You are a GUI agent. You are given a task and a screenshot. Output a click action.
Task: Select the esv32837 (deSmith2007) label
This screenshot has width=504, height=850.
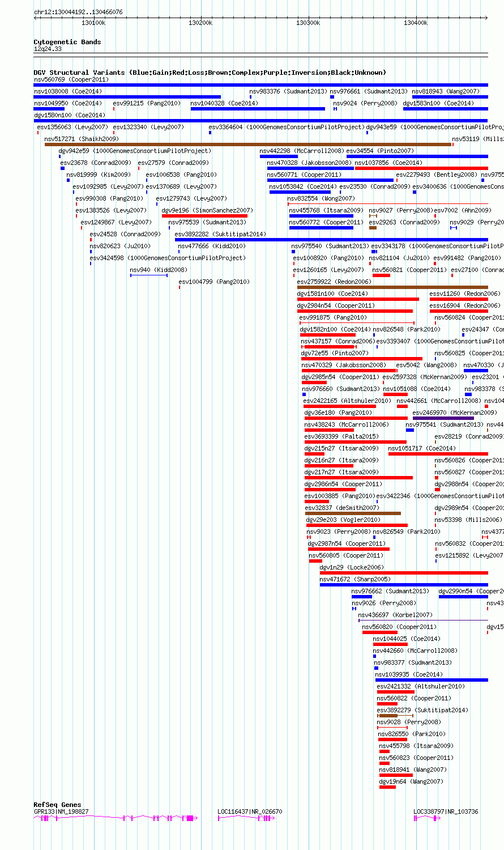click(x=343, y=508)
